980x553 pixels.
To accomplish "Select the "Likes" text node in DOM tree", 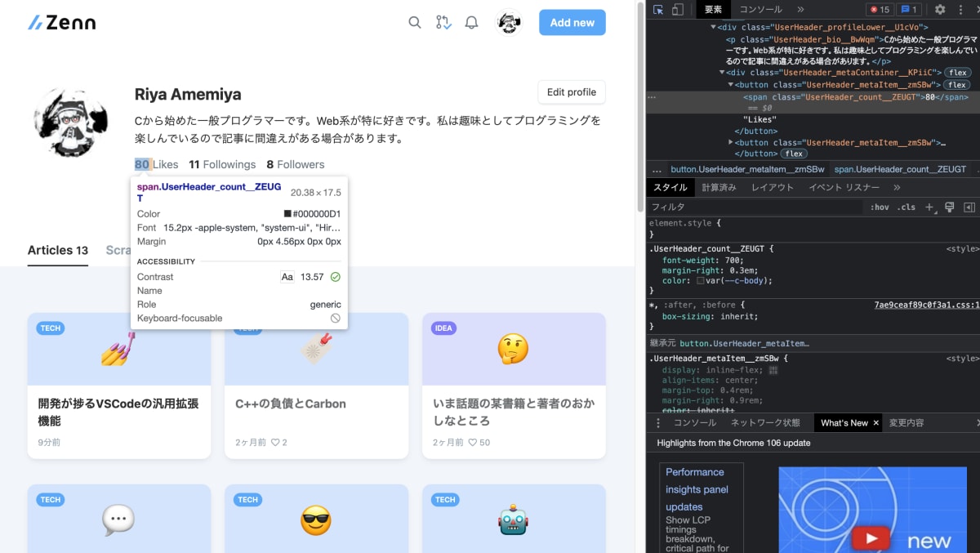I will (759, 119).
